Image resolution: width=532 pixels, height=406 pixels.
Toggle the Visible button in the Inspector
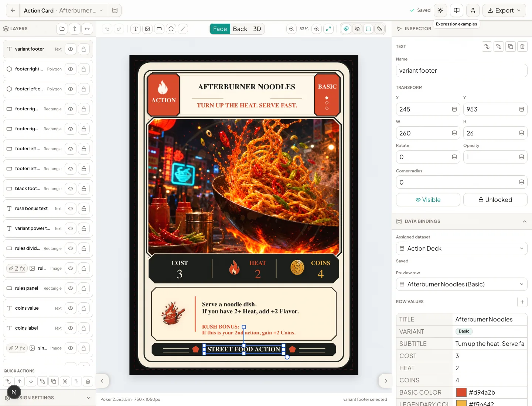(x=428, y=200)
